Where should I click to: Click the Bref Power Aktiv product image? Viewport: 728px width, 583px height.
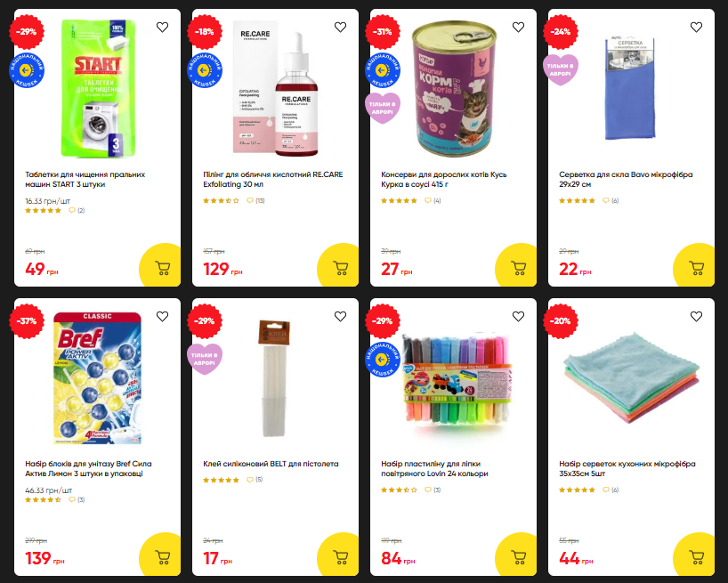point(98,378)
